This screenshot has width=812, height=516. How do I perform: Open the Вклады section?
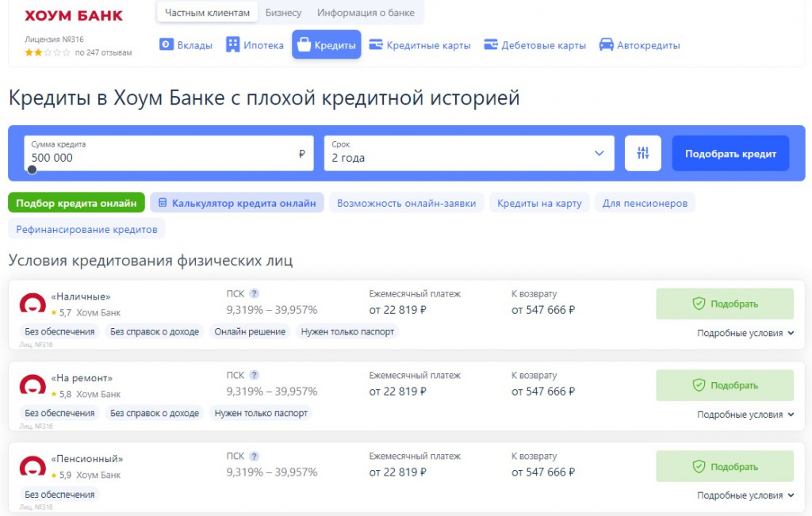point(186,45)
